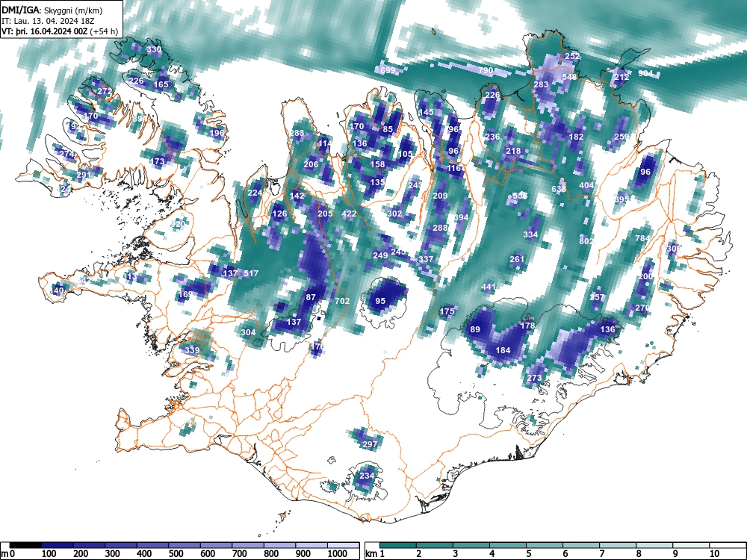Viewport: 747px width, 560px height.
Task: Click the 302 visibility value on the map
Action: pos(394,214)
